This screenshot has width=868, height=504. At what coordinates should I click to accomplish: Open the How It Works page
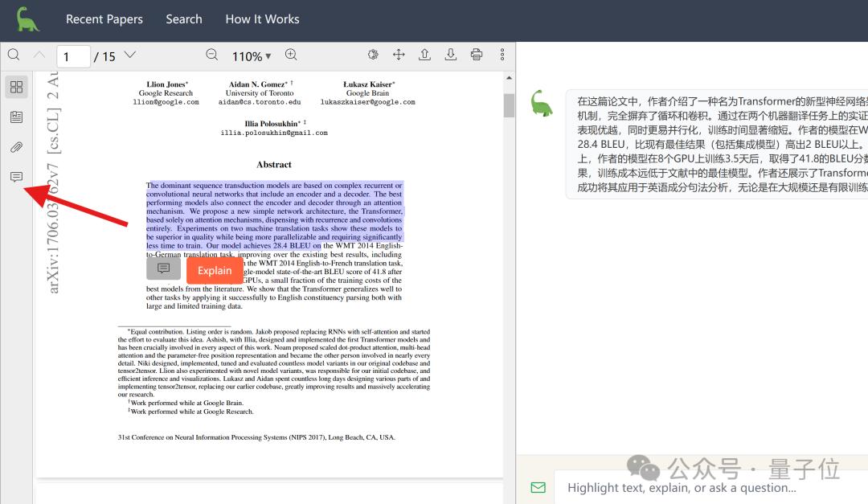coord(262,18)
